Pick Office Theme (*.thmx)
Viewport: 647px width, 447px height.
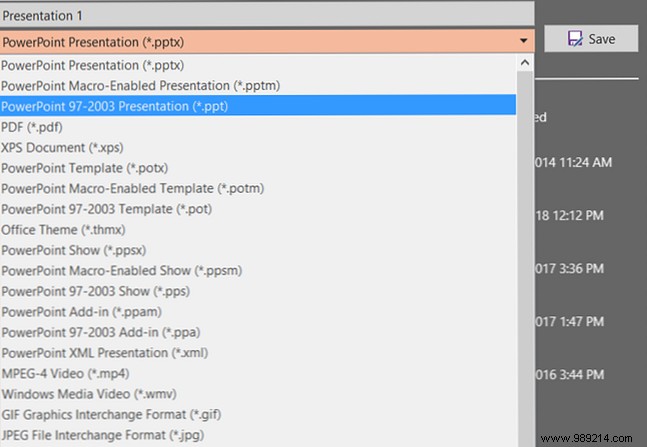coord(258,229)
